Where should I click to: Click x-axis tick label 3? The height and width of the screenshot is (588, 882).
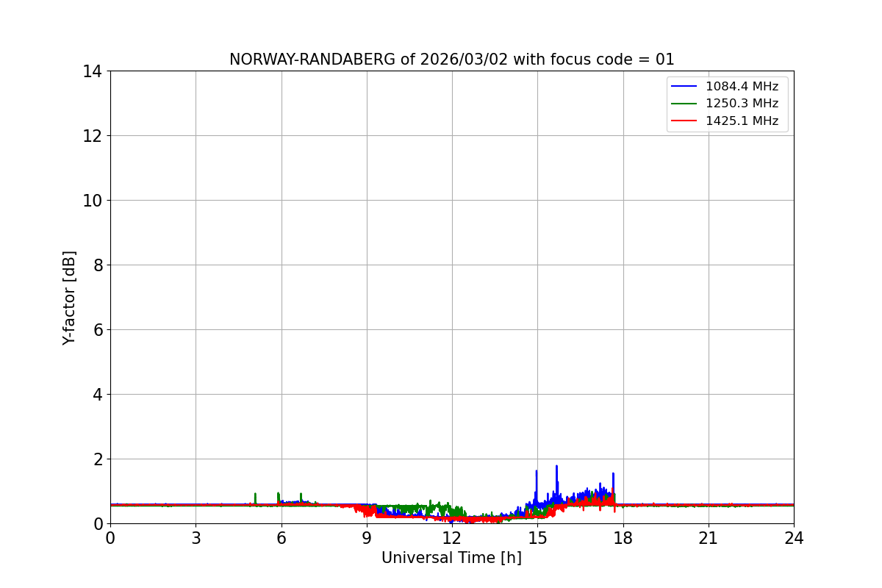point(196,538)
